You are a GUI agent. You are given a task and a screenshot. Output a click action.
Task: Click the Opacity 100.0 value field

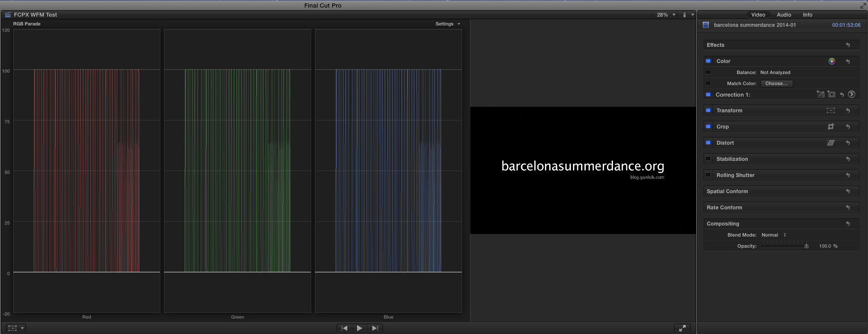click(x=828, y=246)
